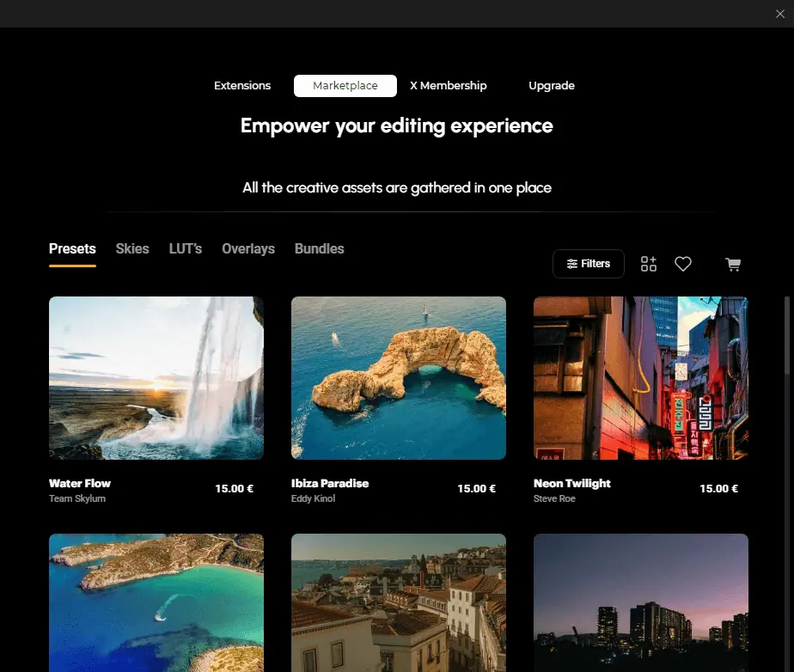Select the Neon Twilight preset thumbnail
The image size is (794, 672).
(x=641, y=378)
